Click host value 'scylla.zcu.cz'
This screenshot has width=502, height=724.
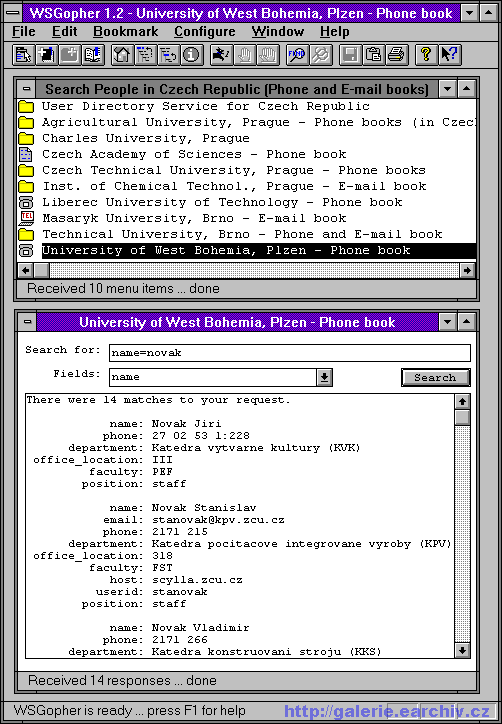click(x=197, y=580)
